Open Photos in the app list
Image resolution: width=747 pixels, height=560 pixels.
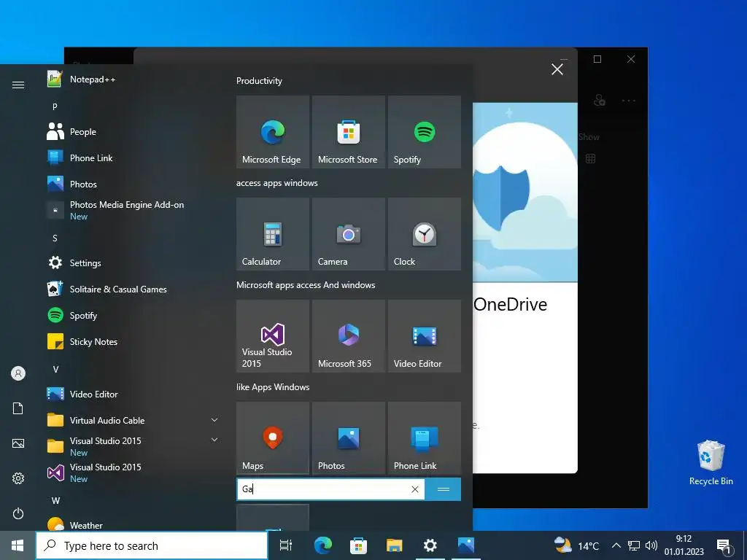[x=133, y=184]
